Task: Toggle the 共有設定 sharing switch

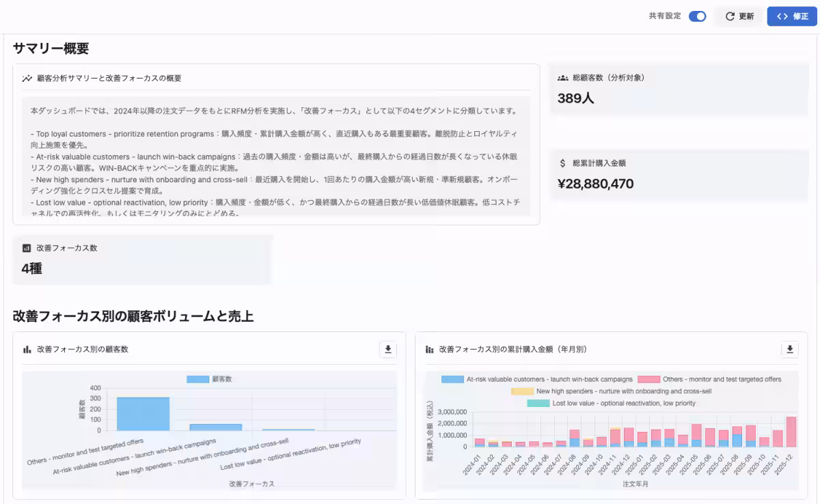Action: pos(697,16)
